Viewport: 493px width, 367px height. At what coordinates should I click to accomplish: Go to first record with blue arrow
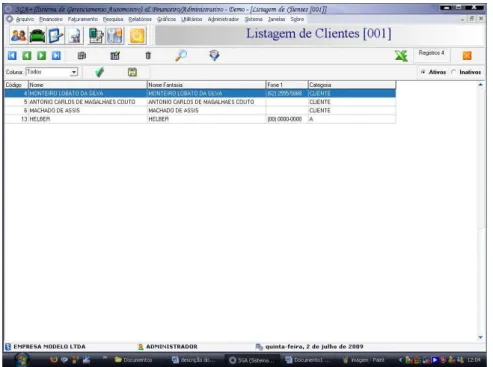(x=12, y=56)
